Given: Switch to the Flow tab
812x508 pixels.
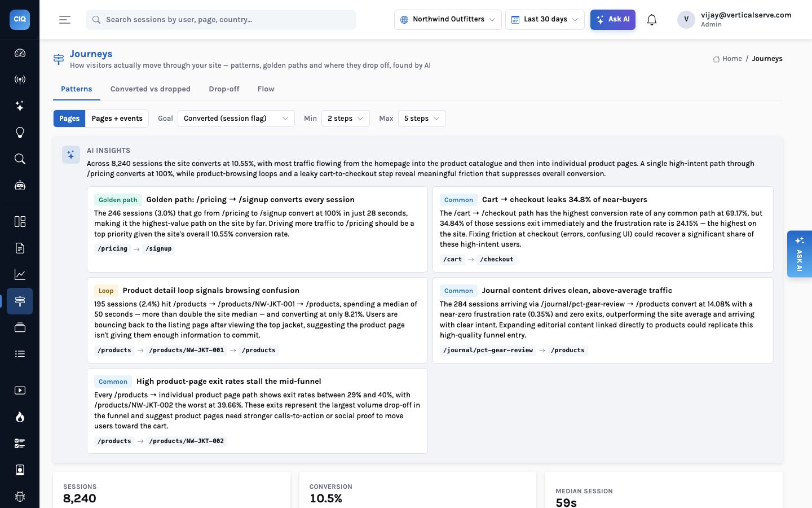Looking at the screenshot, I should point(266,89).
